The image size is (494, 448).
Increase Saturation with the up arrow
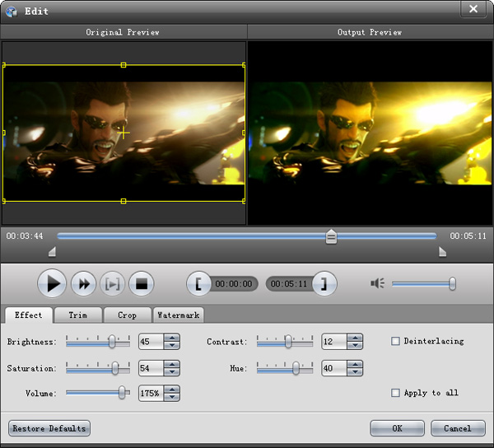(x=172, y=365)
